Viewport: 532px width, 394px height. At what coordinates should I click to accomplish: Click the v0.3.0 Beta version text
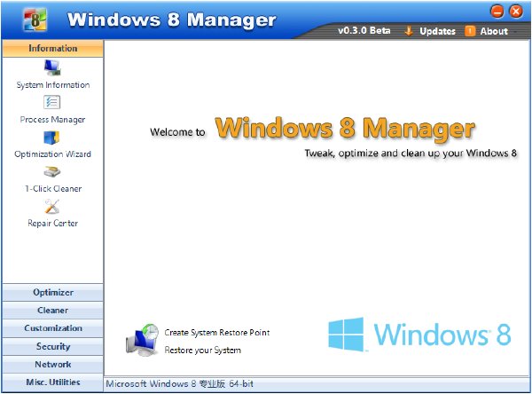[364, 30]
